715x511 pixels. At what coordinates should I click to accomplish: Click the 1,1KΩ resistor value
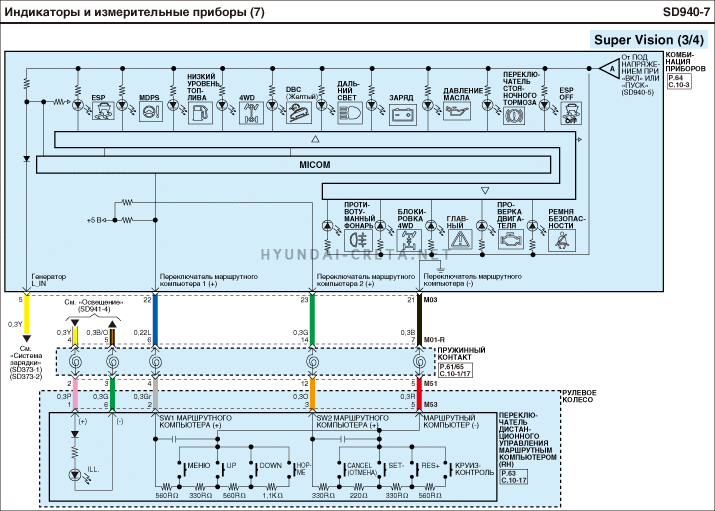273,496
